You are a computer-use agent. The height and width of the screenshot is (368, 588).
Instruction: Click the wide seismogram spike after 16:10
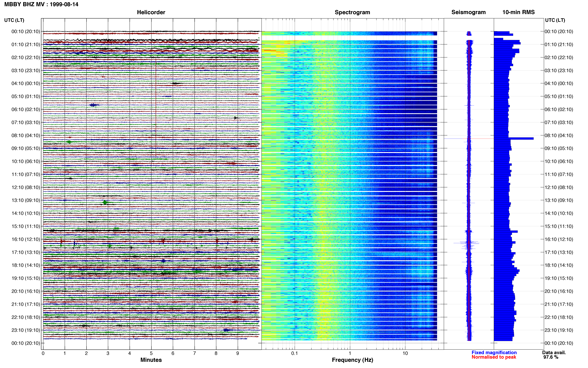[466, 243]
